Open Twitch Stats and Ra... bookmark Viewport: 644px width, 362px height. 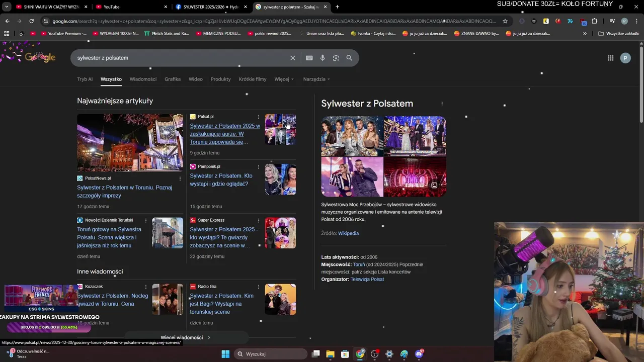click(x=166, y=34)
